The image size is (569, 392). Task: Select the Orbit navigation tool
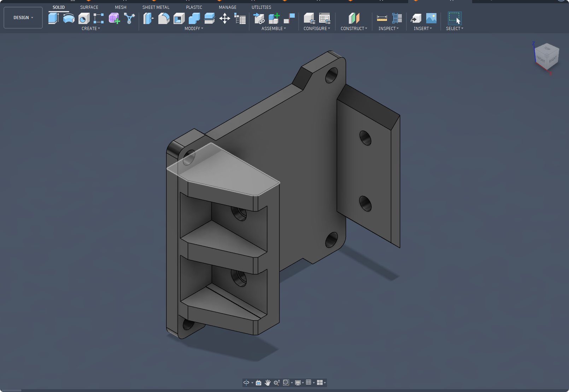click(x=246, y=382)
